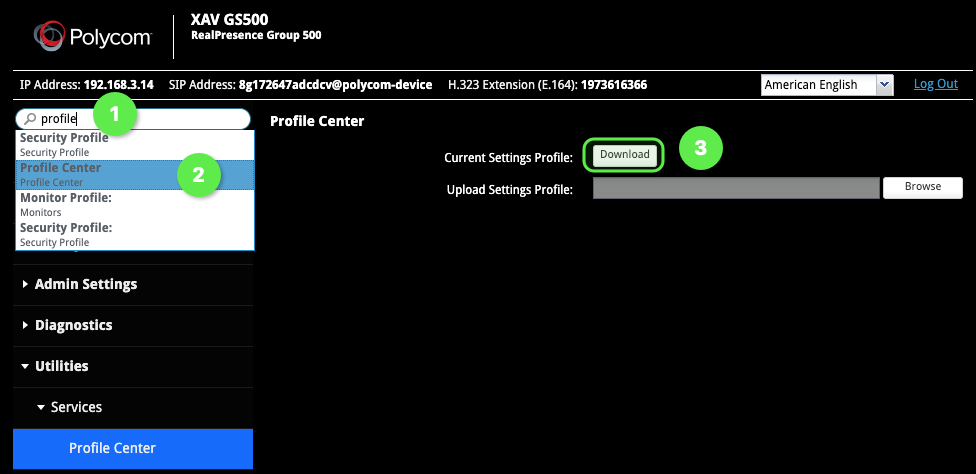The height and width of the screenshot is (474, 976).
Task: Click the RealPresence Group 500 model text
Action: (256, 35)
